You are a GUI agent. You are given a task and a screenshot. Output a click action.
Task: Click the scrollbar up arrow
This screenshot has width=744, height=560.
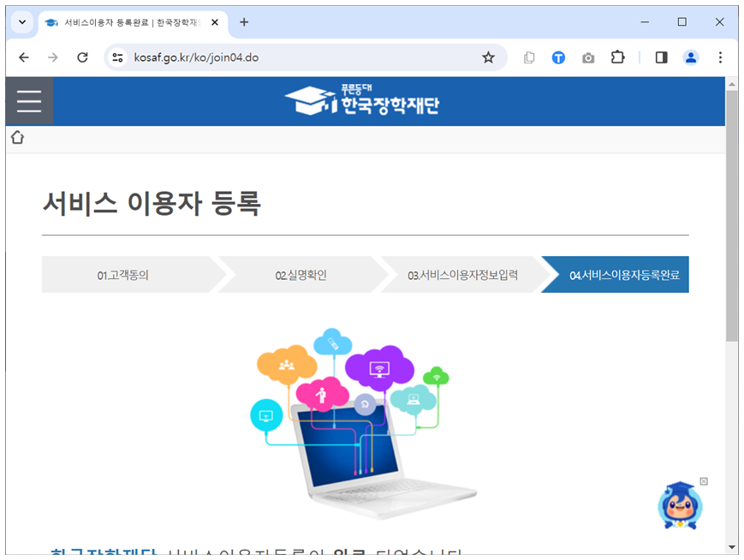(731, 84)
